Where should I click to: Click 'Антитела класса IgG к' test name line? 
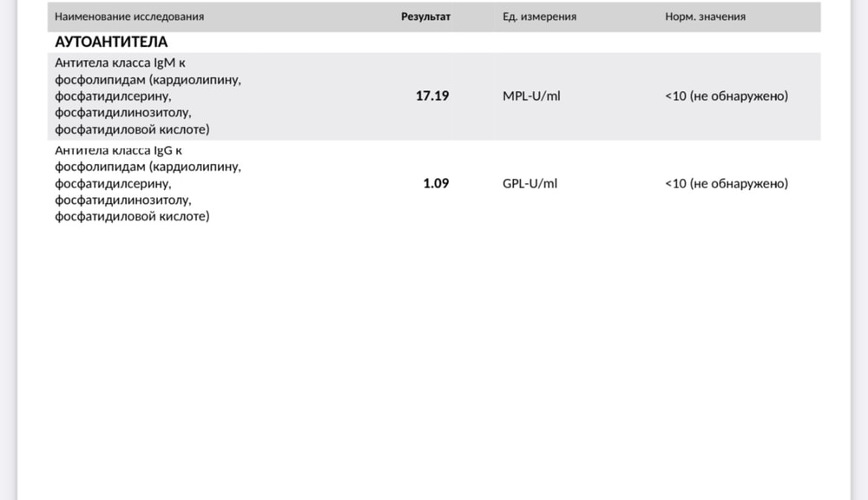point(118,150)
